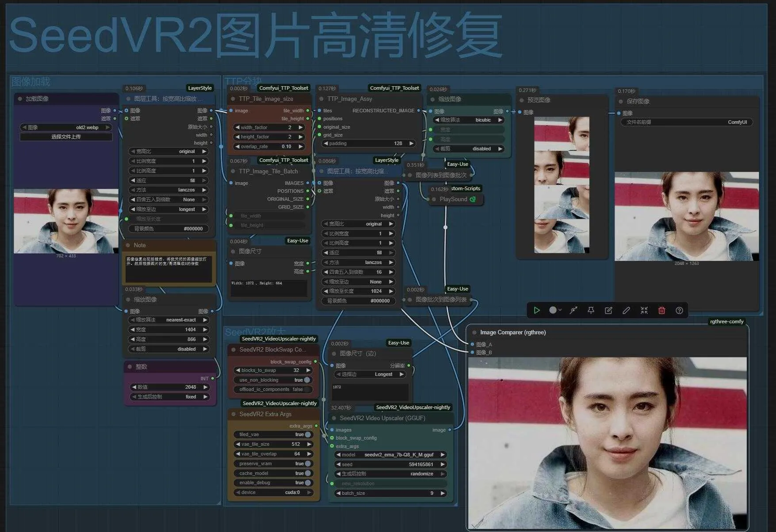Collapse SeedVR2 Video Upscaler (GGUF) node dot
This screenshot has height=532, width=776.
tap(334, 418)
